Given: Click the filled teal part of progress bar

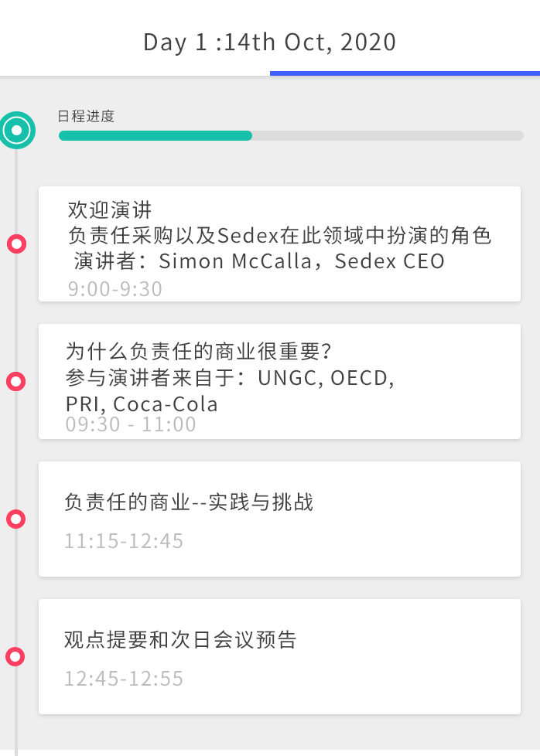Looking at the screenshot, I should click(x=155, y=136).
